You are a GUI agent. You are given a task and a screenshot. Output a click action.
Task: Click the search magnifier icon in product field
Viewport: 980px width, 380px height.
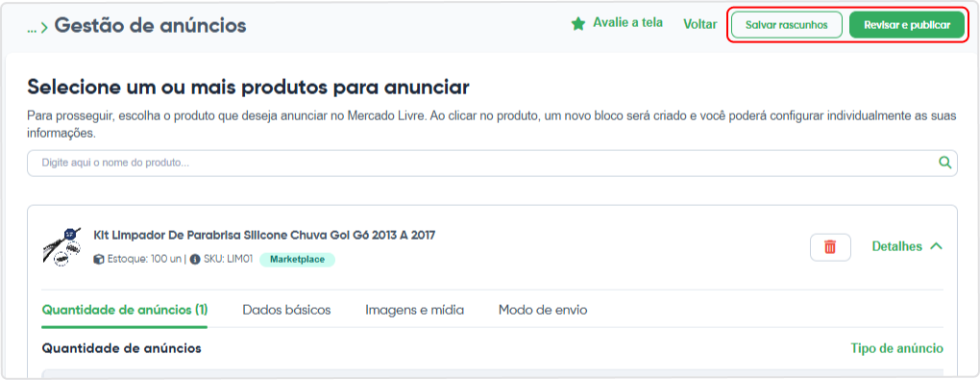pyautogui.click(x=945, y=163)
